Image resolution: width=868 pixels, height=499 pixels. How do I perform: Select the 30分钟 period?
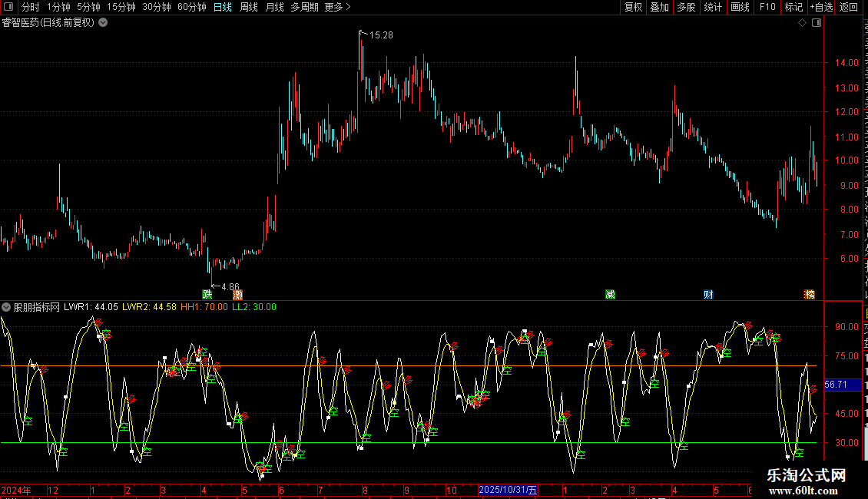[157, 7]
